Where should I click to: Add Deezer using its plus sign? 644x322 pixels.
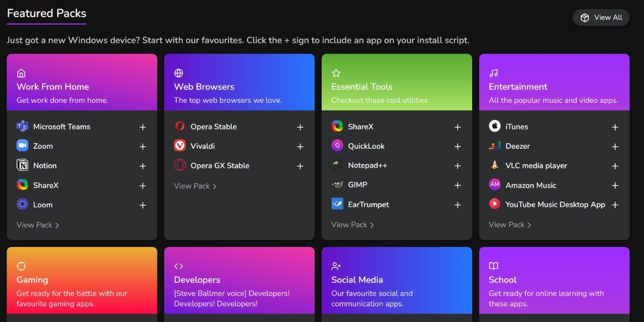pos(615,147)
